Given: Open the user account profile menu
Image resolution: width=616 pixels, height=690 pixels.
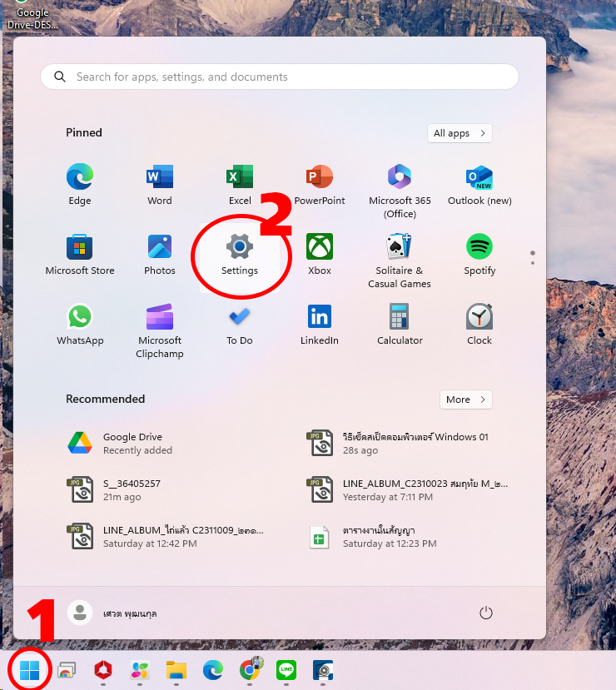Looking at the screenshot, I should (x=113, y=613).
